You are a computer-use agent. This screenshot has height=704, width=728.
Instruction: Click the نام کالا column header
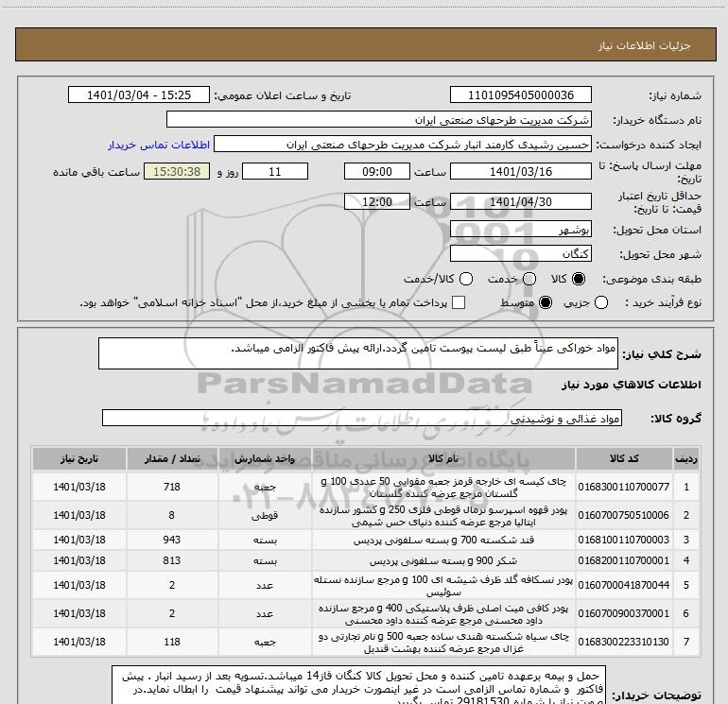(443, 459)
